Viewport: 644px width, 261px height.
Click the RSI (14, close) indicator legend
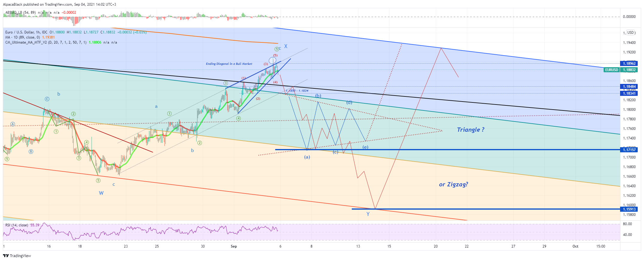coord(17,225)
